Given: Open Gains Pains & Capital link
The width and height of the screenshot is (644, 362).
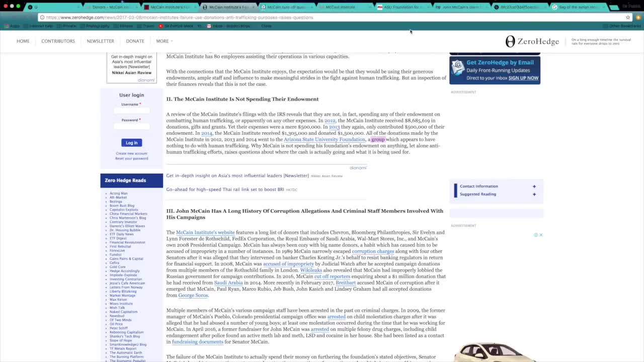Looking at the screenshot, I should [126, 258].
